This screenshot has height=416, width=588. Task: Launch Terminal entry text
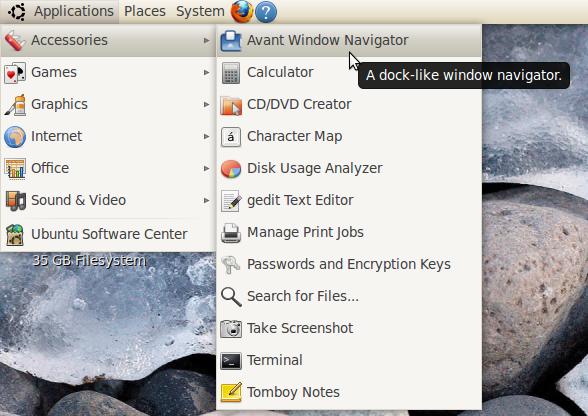[274, 360]
